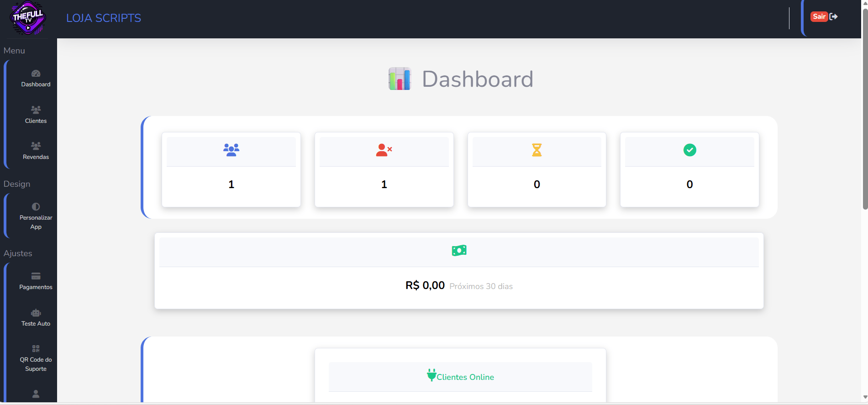
Task: Click the QR Code do Suporte icon
Action: (x=36, y=349)
